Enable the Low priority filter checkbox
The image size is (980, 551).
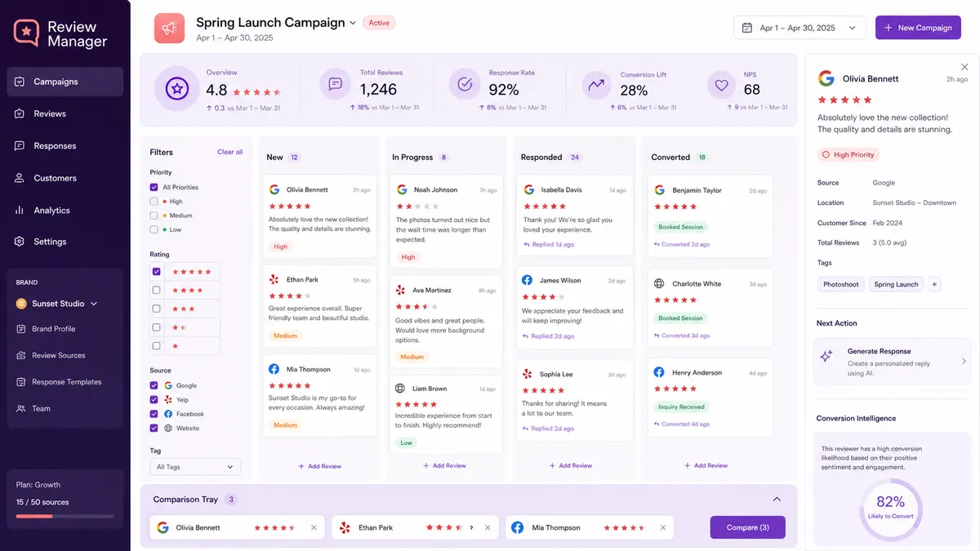click(154, 229)
